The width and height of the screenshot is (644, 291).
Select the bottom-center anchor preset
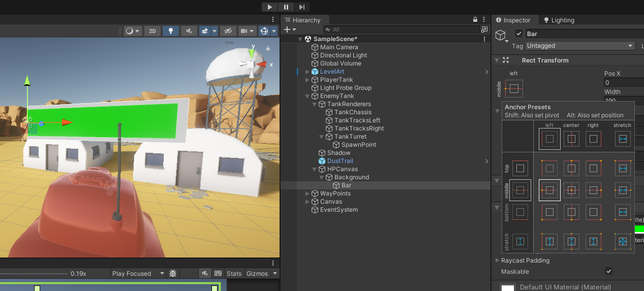click(x=571, y=212)
